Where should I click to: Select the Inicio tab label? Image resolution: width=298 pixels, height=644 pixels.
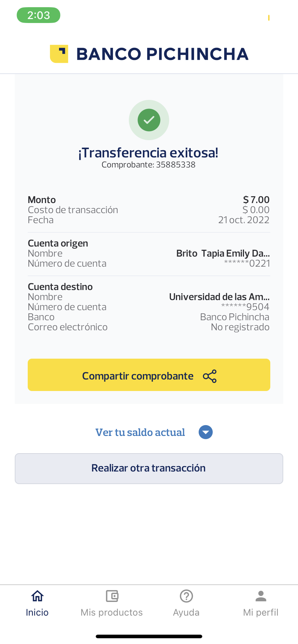coord(37,612)
